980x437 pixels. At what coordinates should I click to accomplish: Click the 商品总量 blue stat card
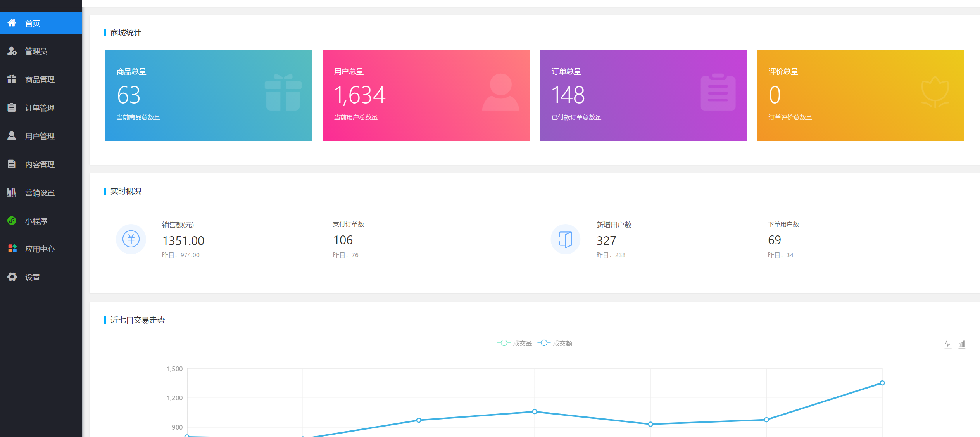click(x=209, y=95)
